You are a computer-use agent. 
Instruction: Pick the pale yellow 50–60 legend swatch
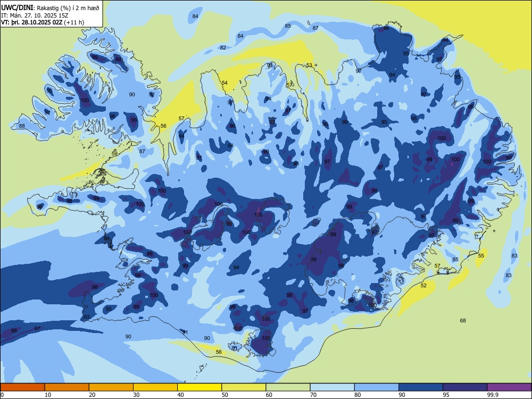pos(244,387)
